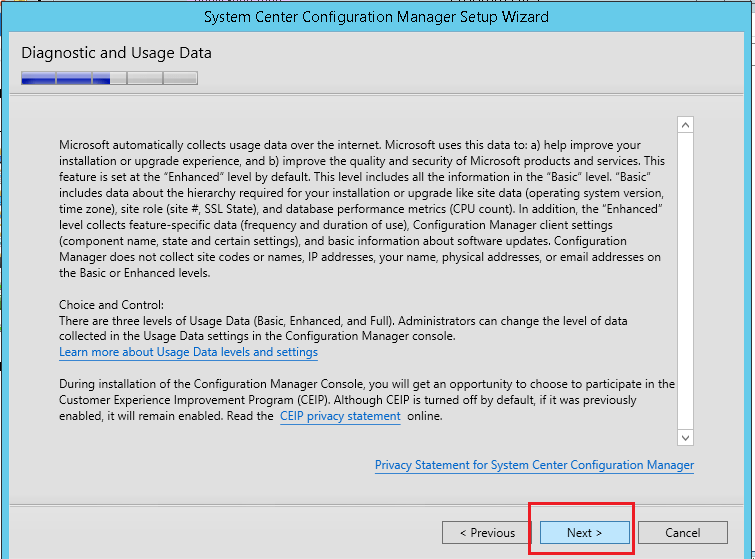Open Privacy Statement for System Center Configuration Manager
This screenshot has width=755, height=559.
pyautogui.click(x=534, y=465)
